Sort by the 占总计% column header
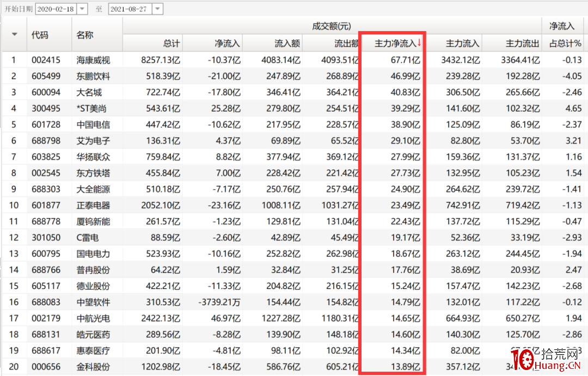The image size is (588, 376). click(565, 44)
